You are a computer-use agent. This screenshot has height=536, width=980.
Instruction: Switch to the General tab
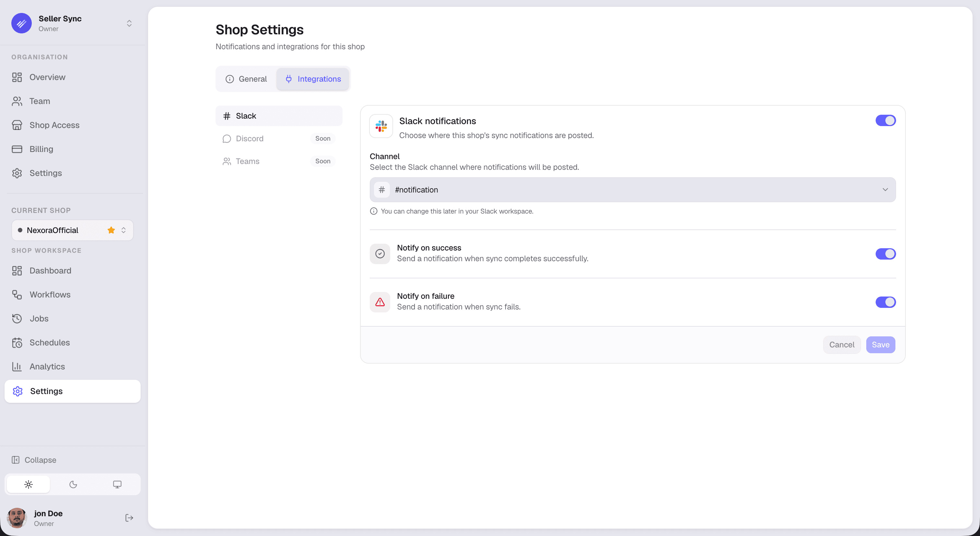click(x=246, y=79)
